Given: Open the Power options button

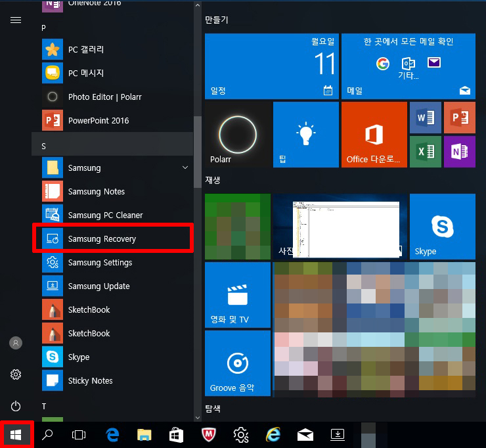Looking at the screenshot, I should click(x=16, y=406).
